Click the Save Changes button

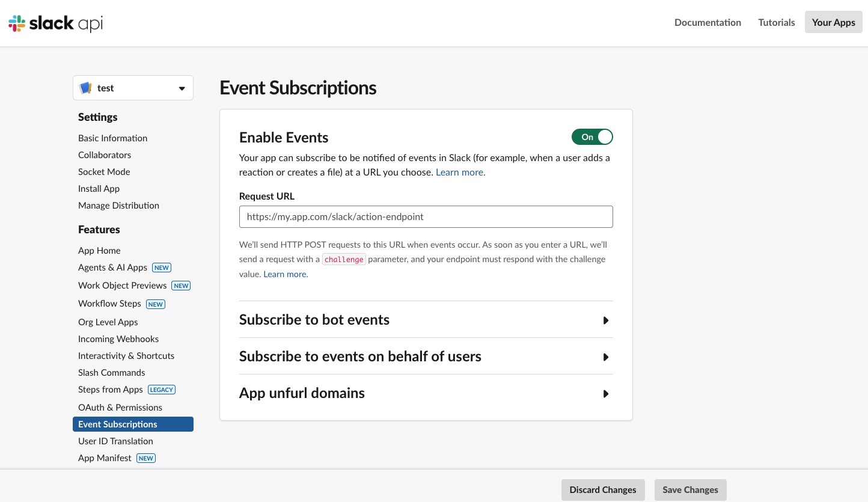point(690,489)
